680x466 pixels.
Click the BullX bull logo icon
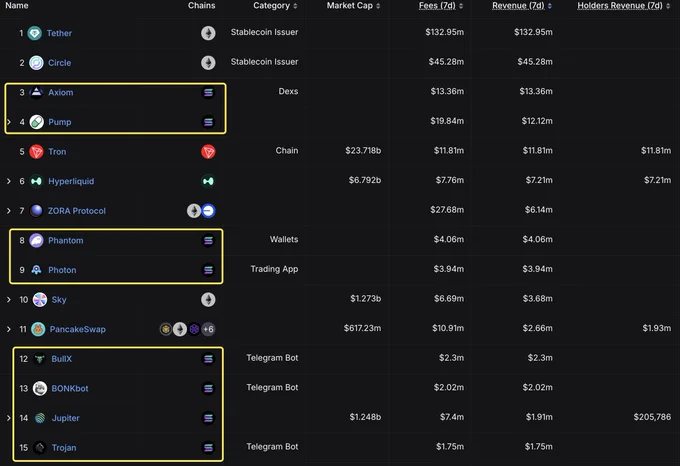pyautogui.click(x=40, y=359)
